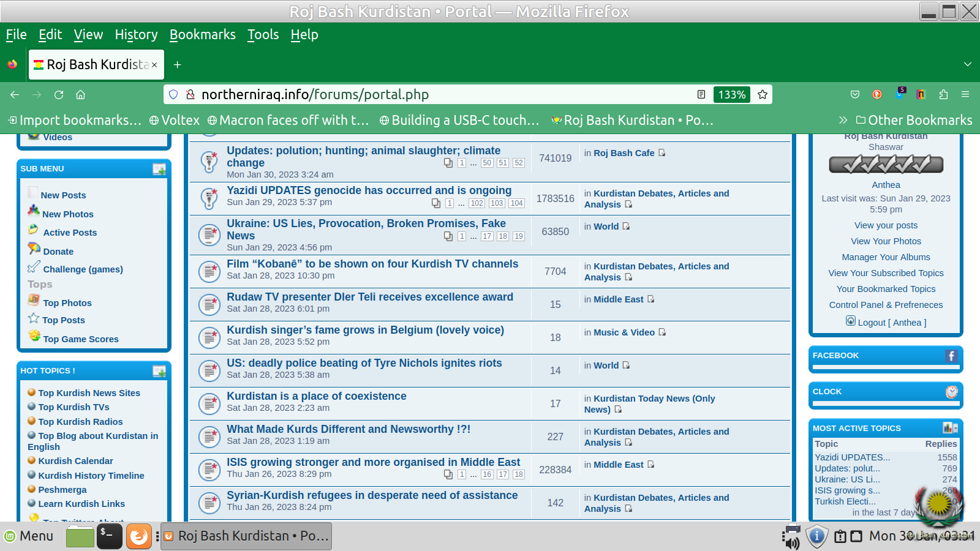Click the 133% zoom level indicator

pos(731,94)
